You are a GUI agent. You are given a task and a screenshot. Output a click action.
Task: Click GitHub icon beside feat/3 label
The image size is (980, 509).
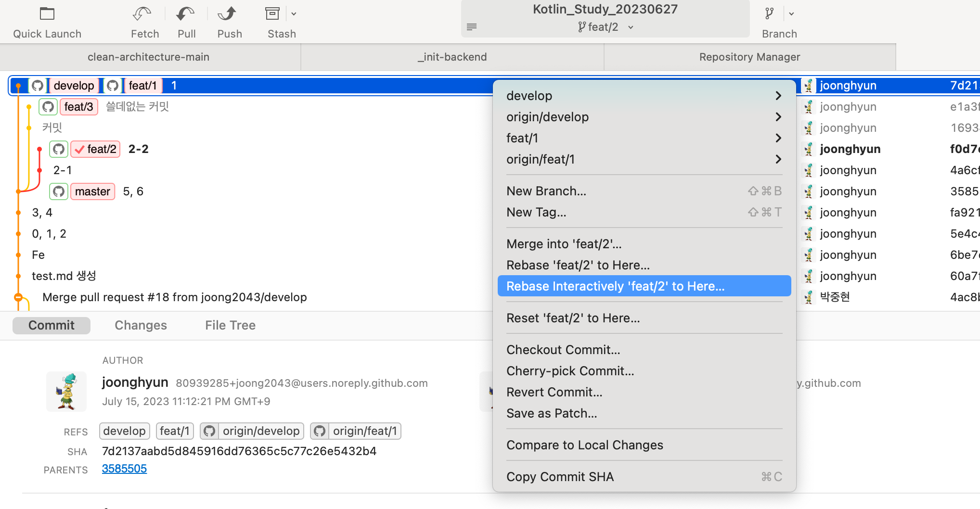coord(48,107)
